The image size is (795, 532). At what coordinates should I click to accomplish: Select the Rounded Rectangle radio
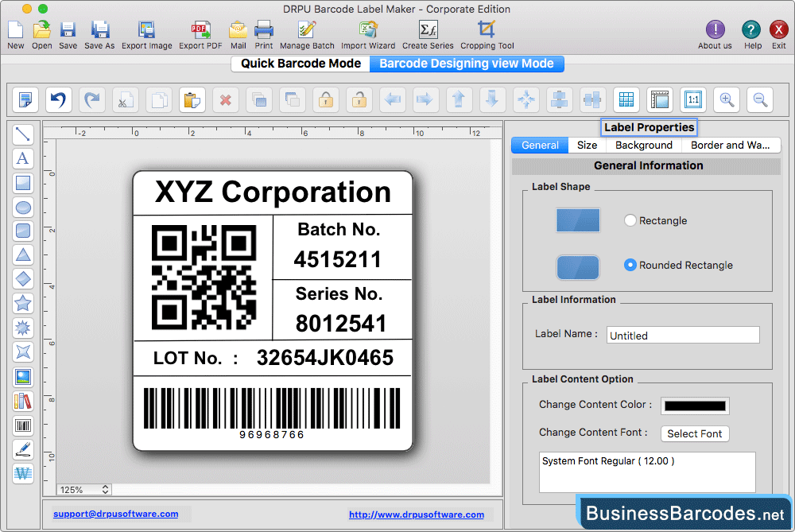pos(630,265)
